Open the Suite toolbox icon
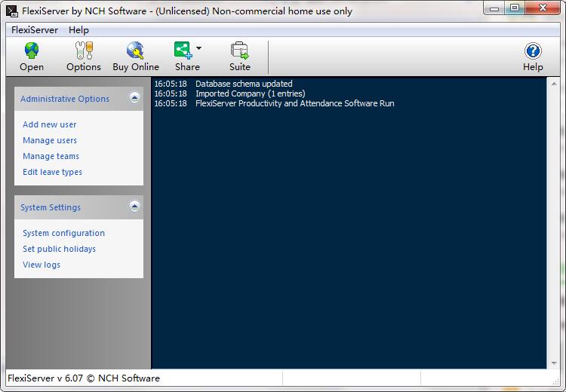Image resolution: width=566 pixels, height=392 pixels. pos(240,51)
